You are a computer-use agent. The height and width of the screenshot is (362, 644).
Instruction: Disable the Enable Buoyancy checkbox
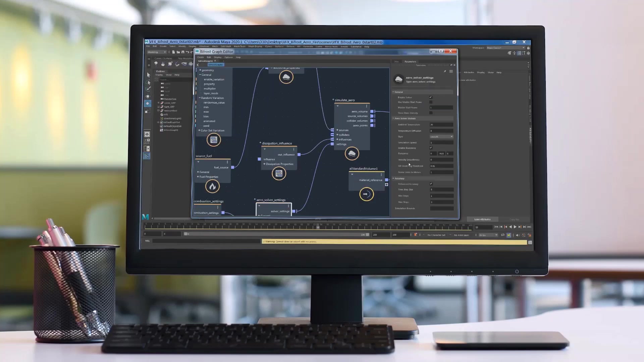coord(431,147)
